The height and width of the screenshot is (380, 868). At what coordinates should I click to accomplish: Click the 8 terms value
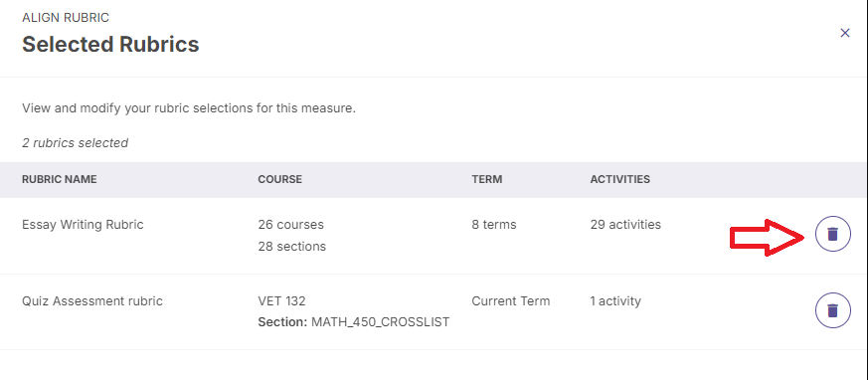[x=494, y=225]
